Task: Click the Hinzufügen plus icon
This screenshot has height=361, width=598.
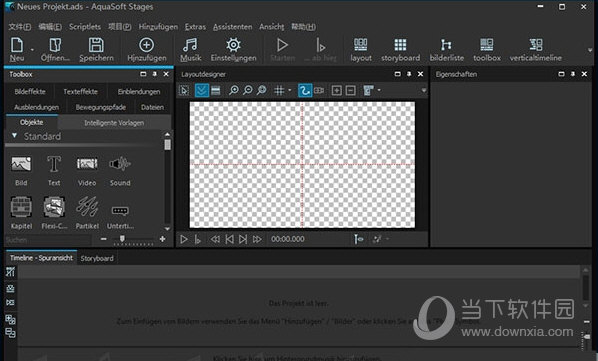Action: coord(146,45)
